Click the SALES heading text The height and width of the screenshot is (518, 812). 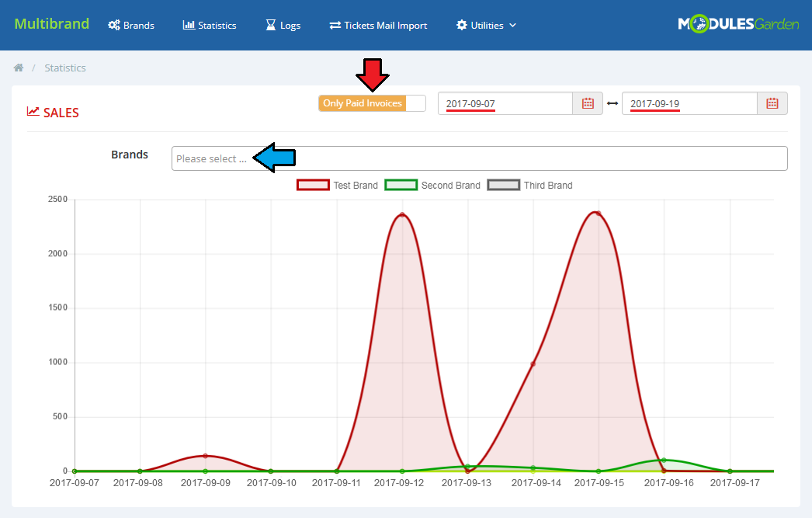click(x=61, y=113)
